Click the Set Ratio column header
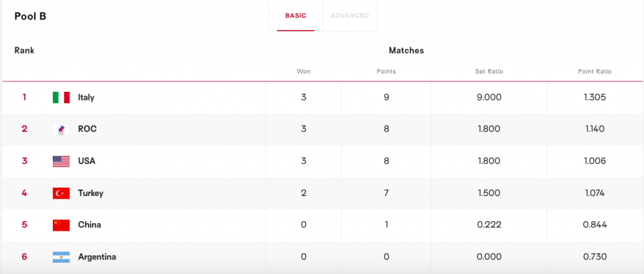Viewport: 644px width, 274px height. [489, 72]
